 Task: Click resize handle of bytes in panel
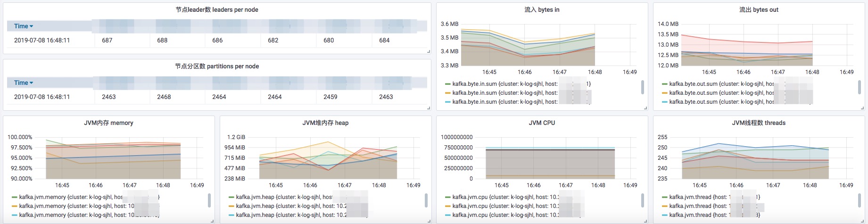(x=645, y=108)
